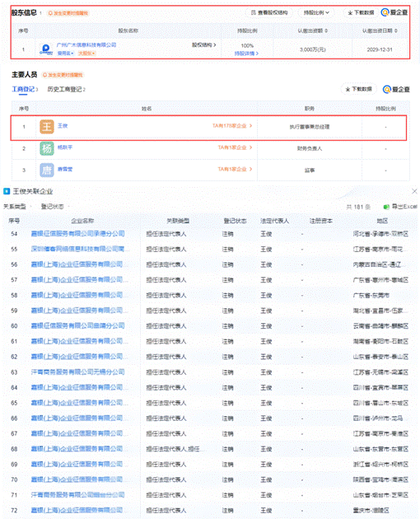
Task: Expand the 持股比例 dropdown at top
Action: click(x=316, y=12)
